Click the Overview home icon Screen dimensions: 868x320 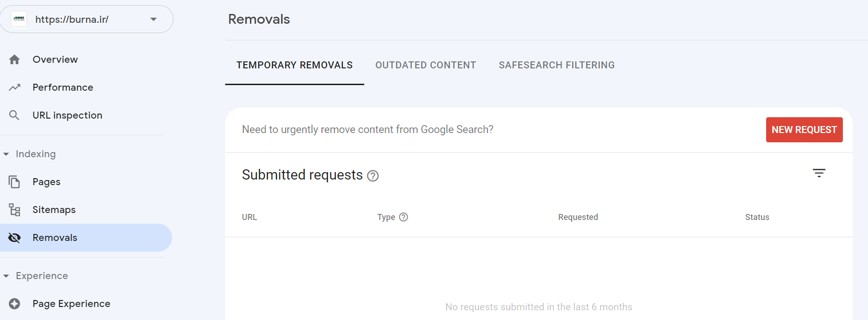tap(14, 60)
